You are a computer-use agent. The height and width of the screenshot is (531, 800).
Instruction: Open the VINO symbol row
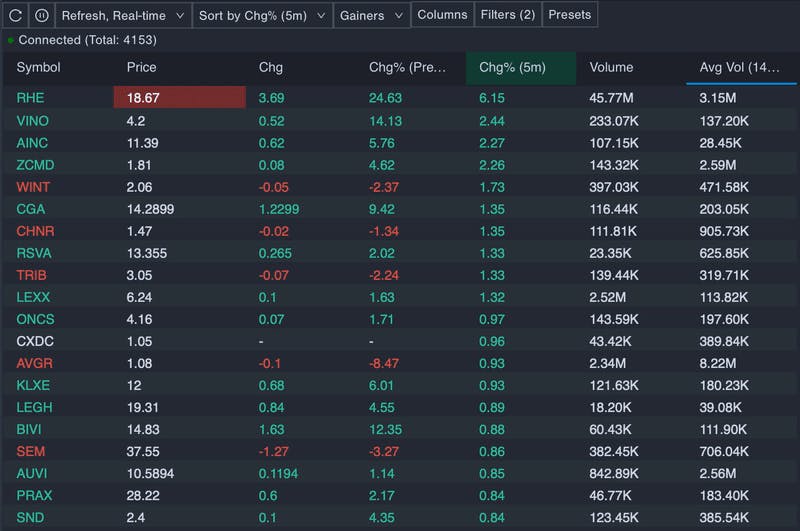[33, 121]
